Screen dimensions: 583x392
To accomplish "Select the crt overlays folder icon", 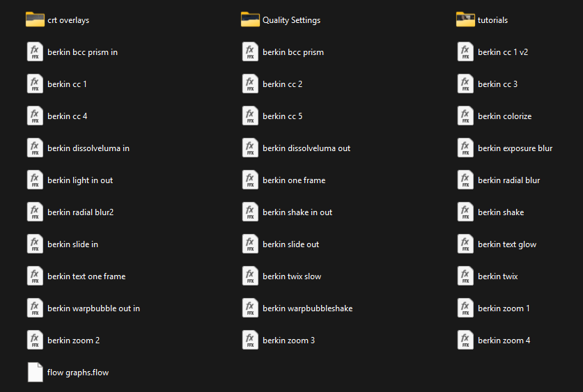I will (35, 19).
